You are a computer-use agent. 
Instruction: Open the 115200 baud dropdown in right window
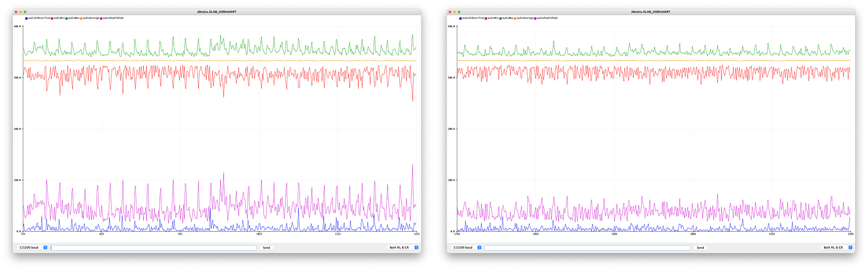466,247
